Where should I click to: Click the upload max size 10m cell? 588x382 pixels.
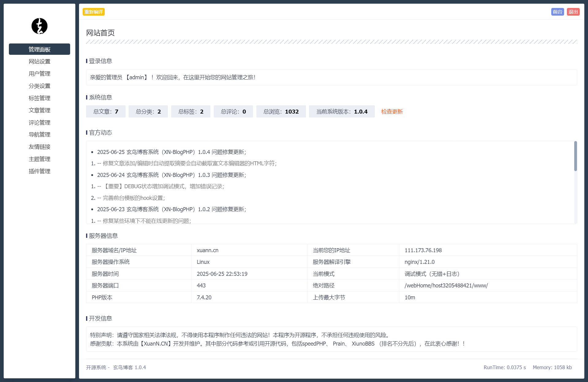click(x=488, y=297)
